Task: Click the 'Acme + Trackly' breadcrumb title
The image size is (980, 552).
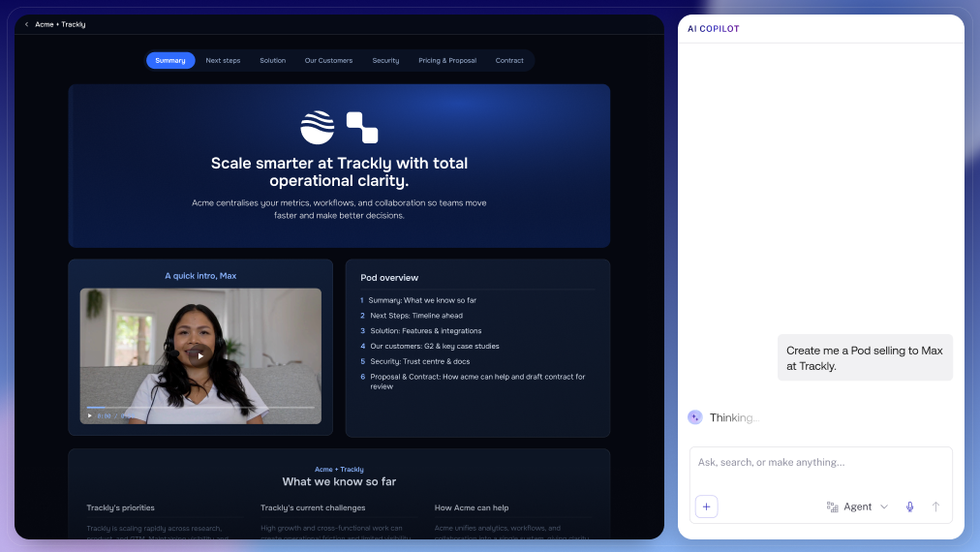Action: tap(60, 24)
